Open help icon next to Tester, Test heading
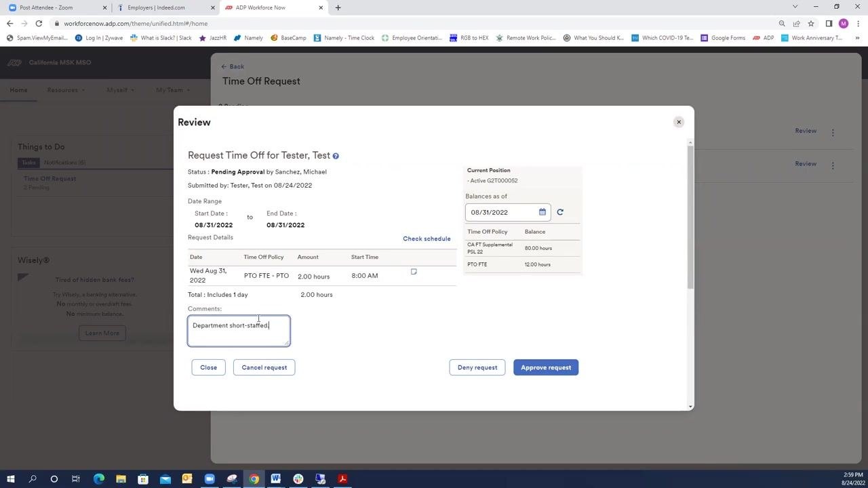The image size is (868, 488). (336, 156)
